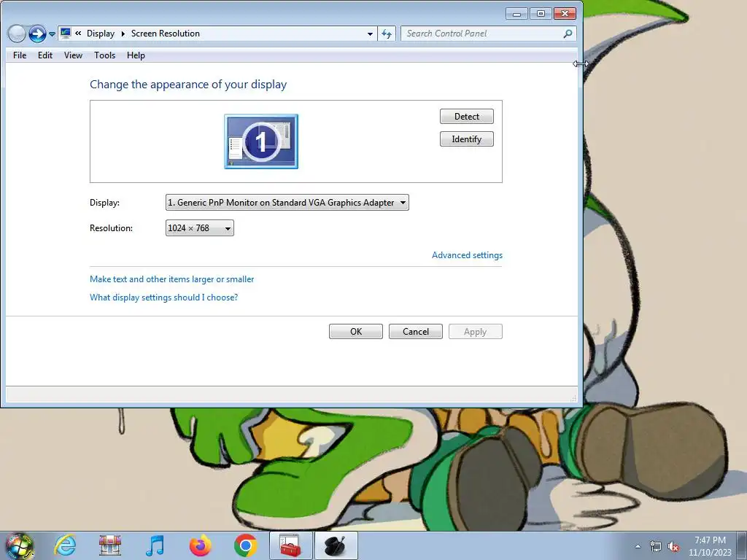Switch to the black taskbar app icon
747x560 pixels.
coord(336,545)
